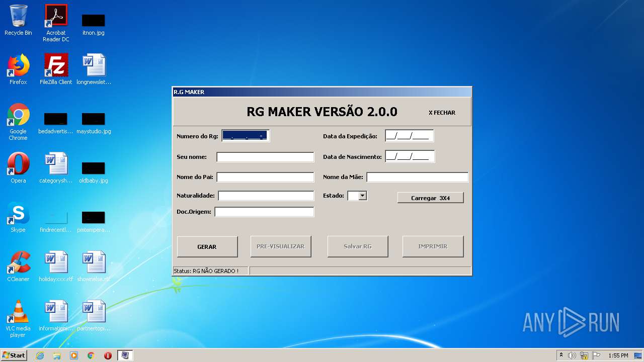This screenshot has width=644, height=362.
Task: Open Acrobat Reader DC shortcut
Action: click(56, 23)
